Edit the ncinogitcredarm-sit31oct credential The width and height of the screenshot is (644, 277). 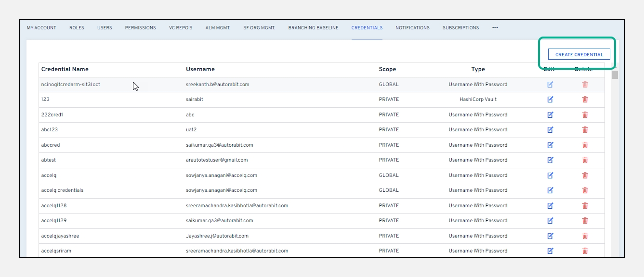click(x=550, y=85)
